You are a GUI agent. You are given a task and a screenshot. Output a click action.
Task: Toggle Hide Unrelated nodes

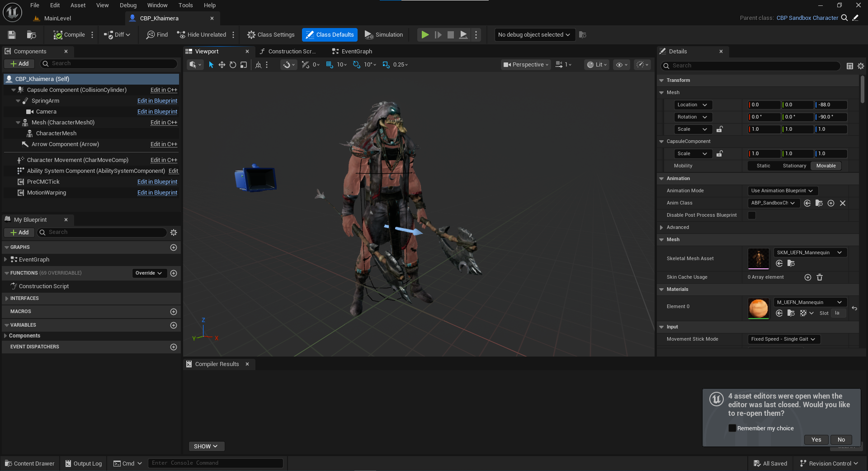pyautogui.click(x=202, y=35)
